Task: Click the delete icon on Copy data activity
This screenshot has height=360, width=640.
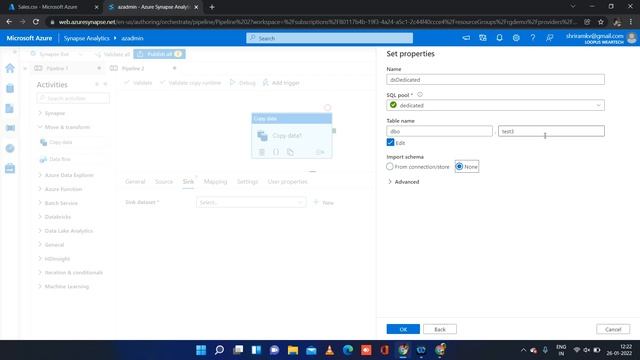Action: (262, 152)
